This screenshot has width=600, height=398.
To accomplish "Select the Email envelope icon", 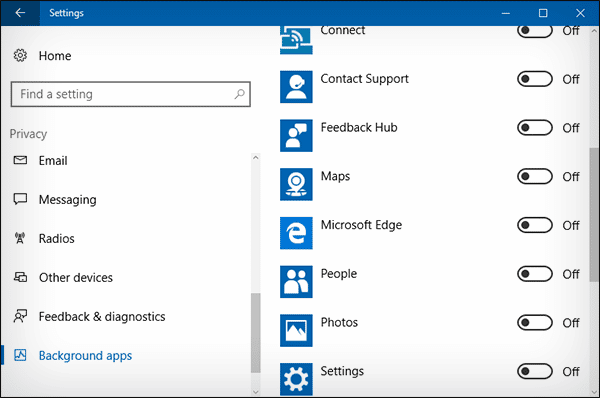I will coord(20,160).
